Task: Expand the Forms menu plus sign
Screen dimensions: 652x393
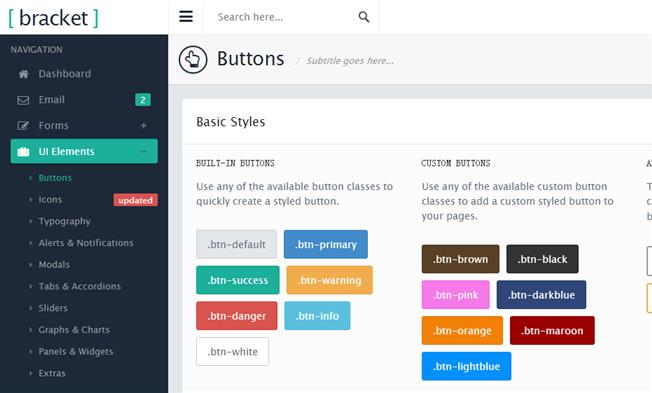Action: coord(143,126)
